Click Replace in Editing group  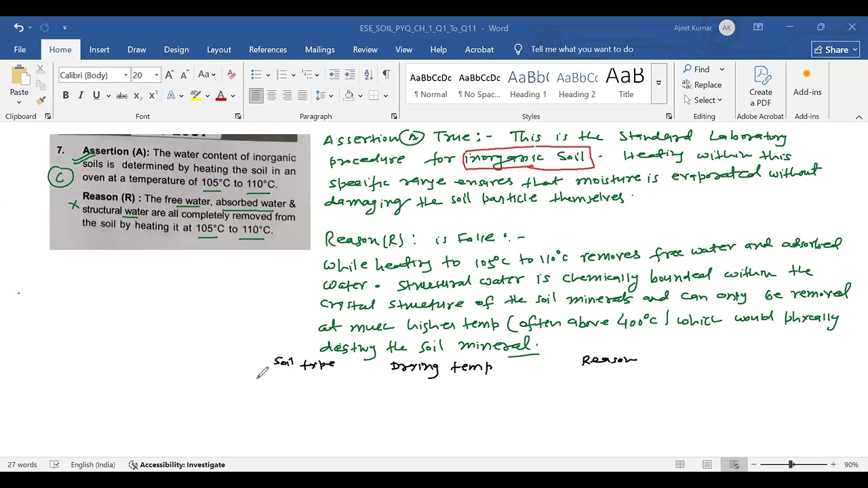pos(703,85)
